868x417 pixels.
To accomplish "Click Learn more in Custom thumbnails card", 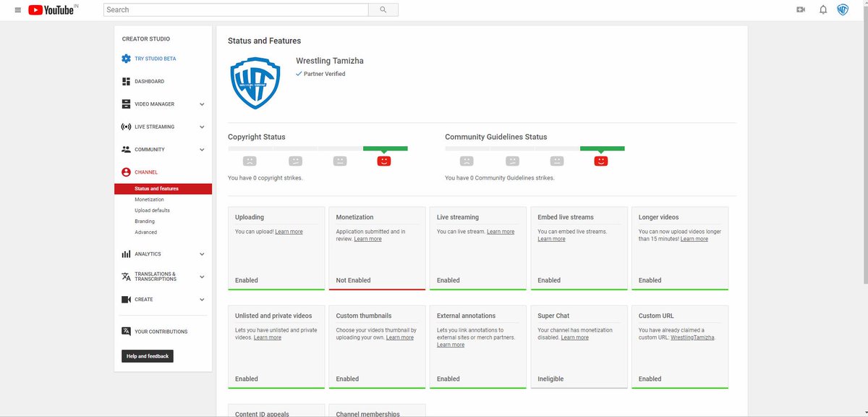I will click(x=399, y=337).
